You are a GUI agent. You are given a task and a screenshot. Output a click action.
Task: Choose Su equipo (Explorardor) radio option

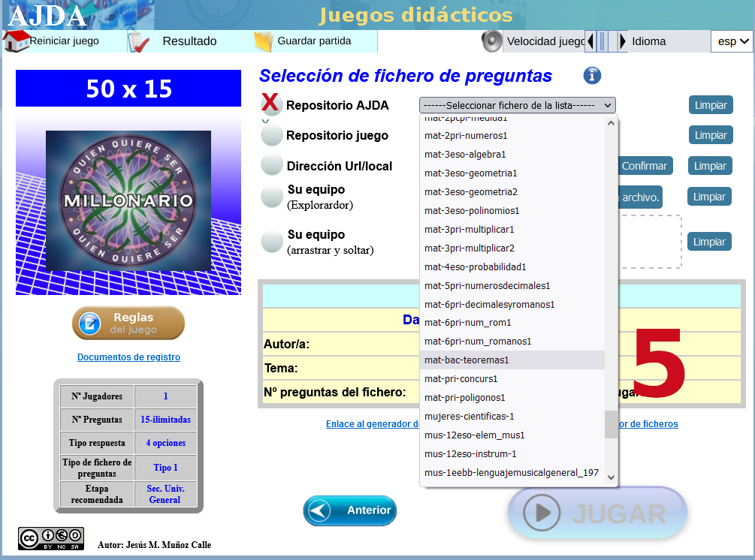point(271,197)
